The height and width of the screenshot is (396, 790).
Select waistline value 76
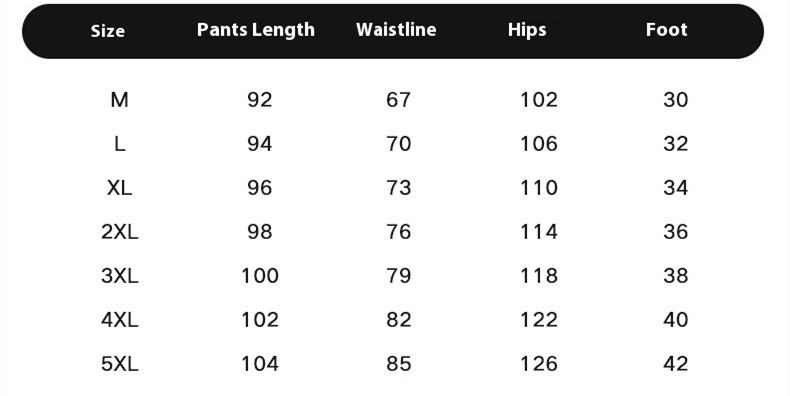click(x=399, y=232)
